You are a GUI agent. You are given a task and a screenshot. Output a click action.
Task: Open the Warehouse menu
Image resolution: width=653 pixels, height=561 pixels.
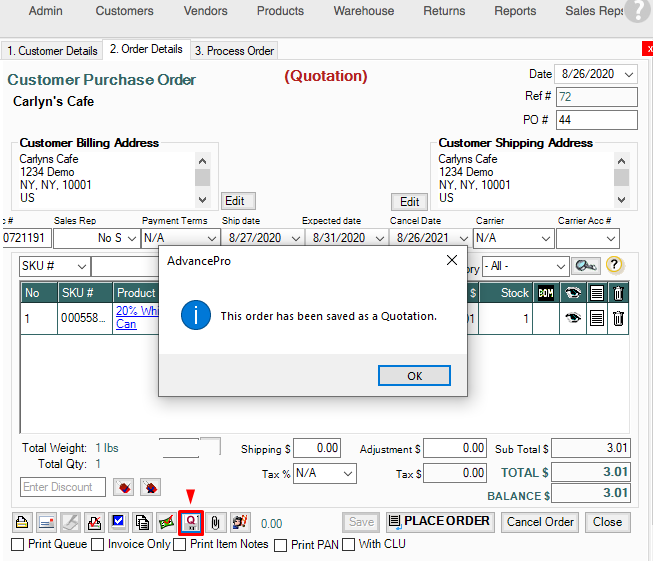pos(363,11)
